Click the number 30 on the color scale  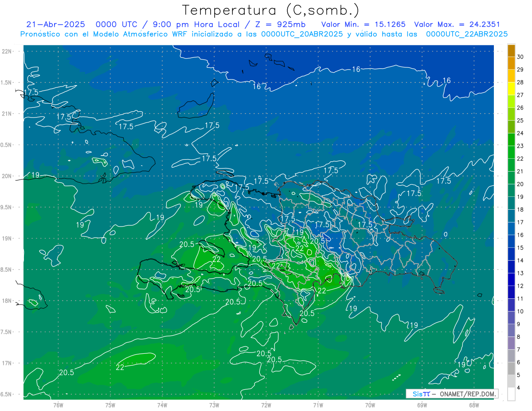[520, 57]
